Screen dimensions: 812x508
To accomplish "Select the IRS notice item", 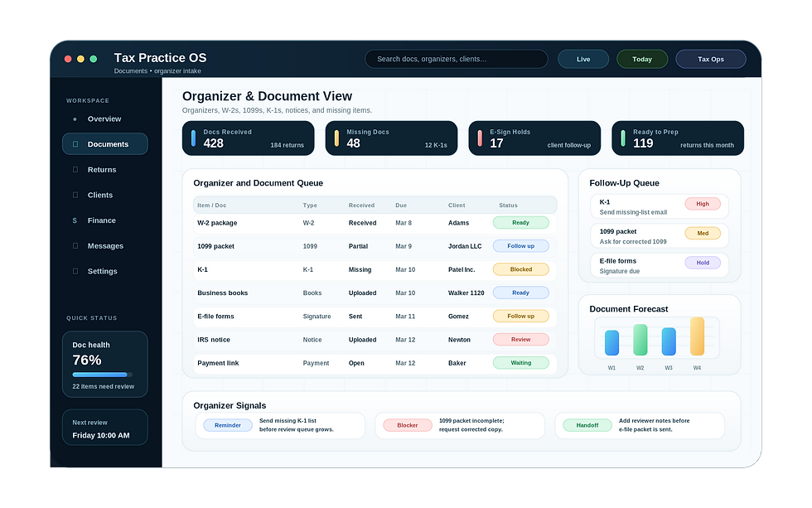I will click(x=214, y=340).
